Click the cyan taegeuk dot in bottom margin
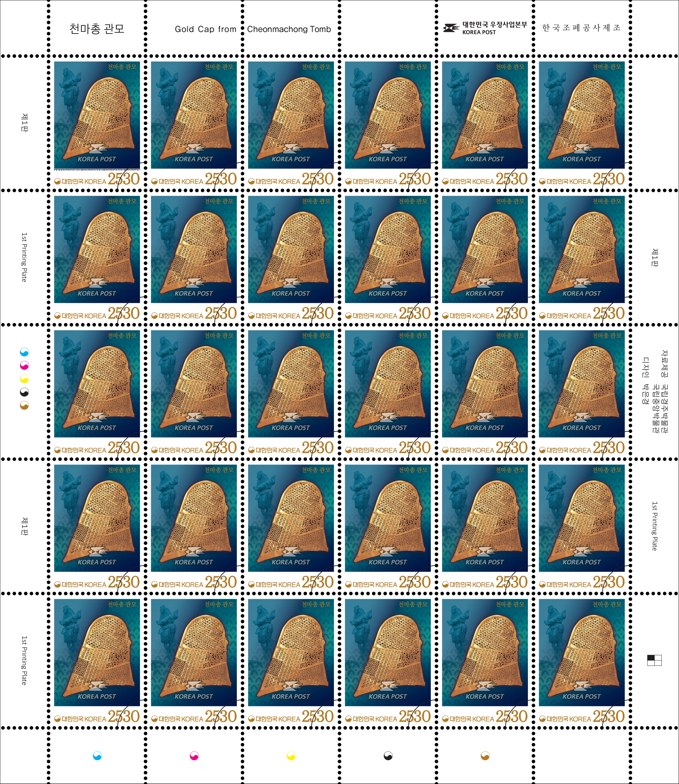 (97, 756)
